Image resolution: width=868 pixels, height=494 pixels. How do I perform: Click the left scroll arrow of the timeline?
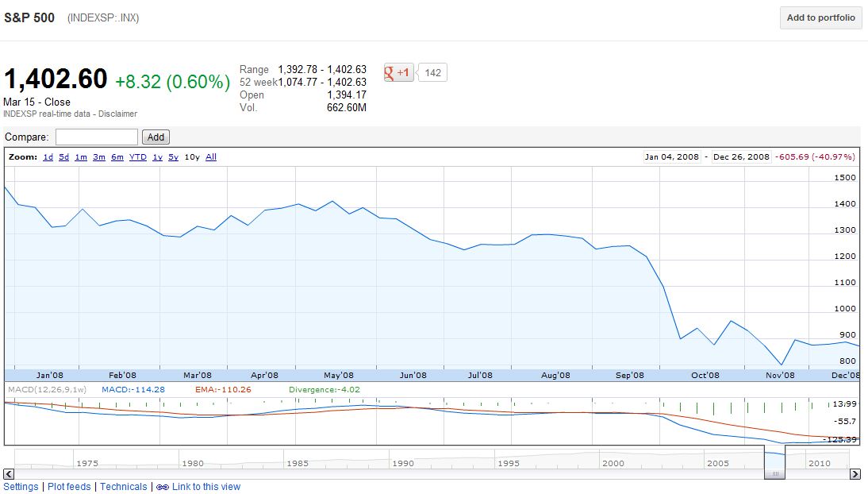click(9, 474)
